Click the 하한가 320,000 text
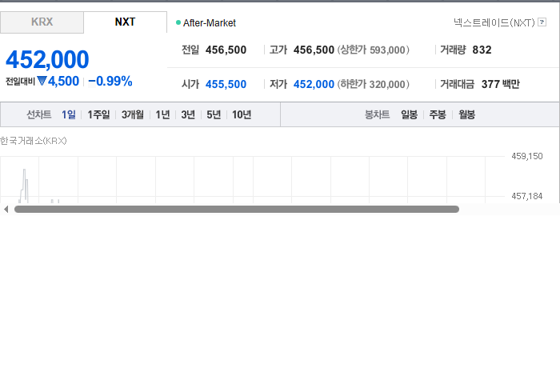The width and height of the screenshot is (560, 392). (374, 84)
